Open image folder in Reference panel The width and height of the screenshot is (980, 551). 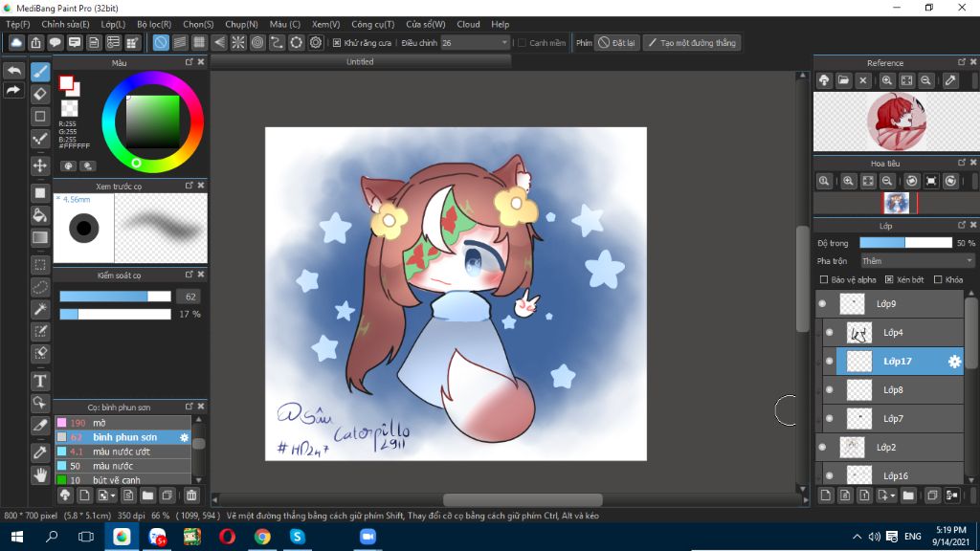pyautogui.click(x=844, y=80)
